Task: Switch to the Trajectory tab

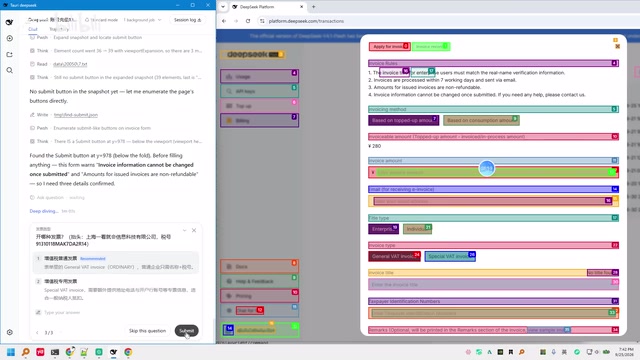Action: click(x=59, y=29)
